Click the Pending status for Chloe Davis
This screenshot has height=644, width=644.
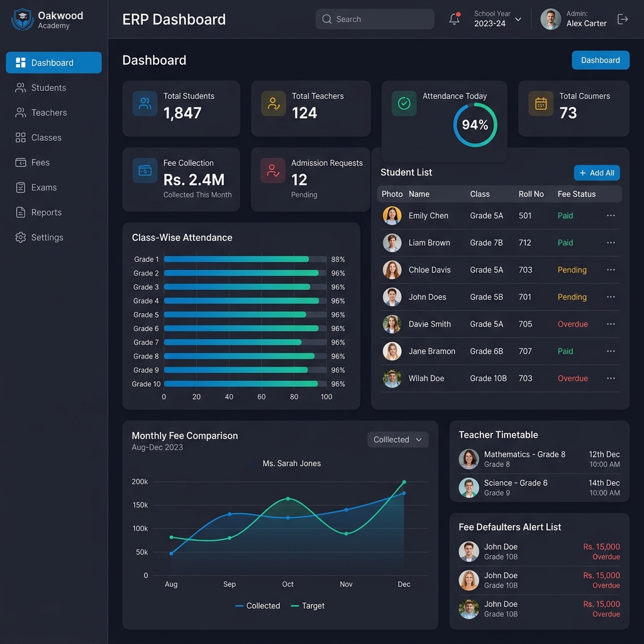tap(572, 270)
